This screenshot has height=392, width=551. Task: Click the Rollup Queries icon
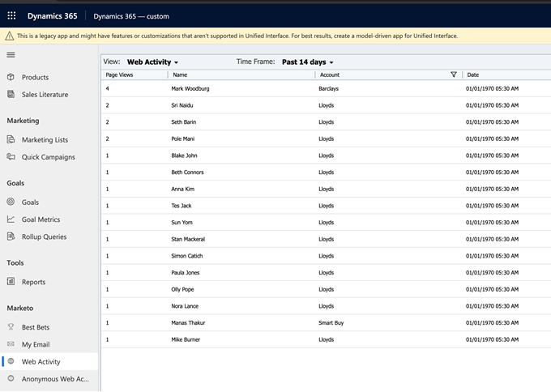coord(11,236)
